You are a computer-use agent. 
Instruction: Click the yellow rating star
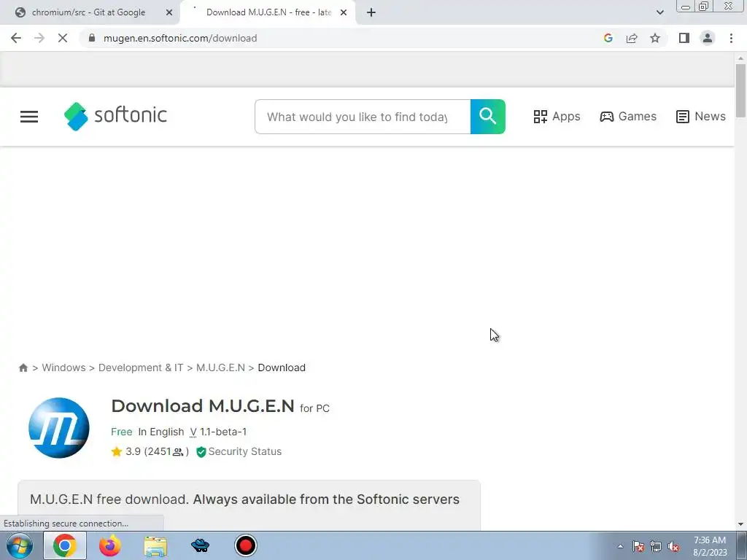(x=117, y=451)
